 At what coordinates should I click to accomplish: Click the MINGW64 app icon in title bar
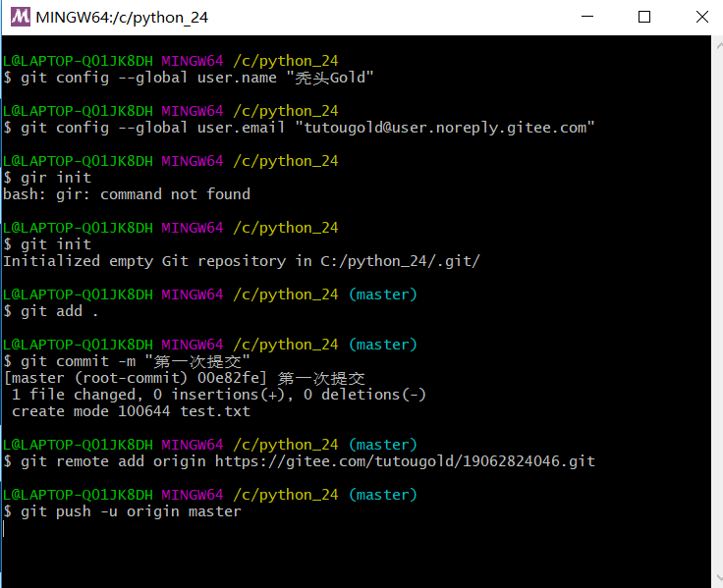(21, 17)
